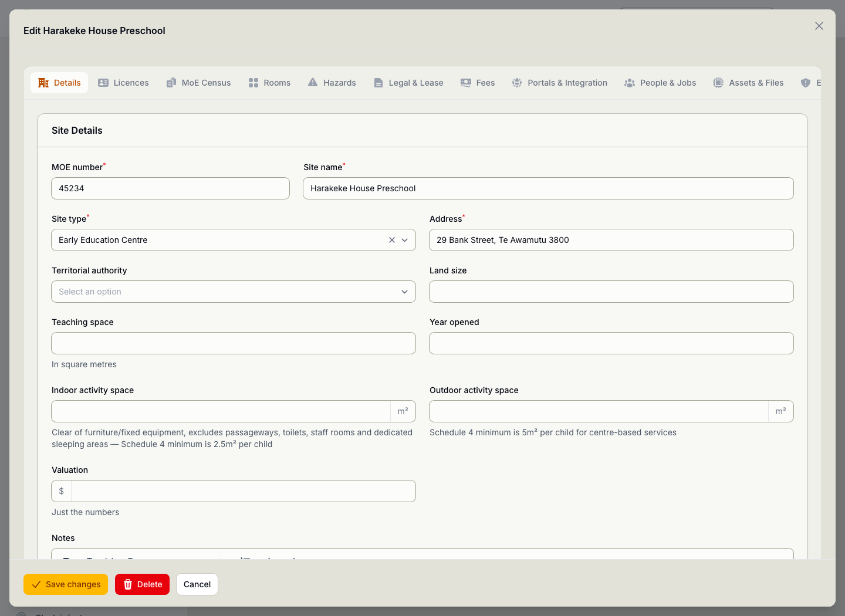Image resolution: width=845 pixels, height=616 pixels.
Task: Click the Territorial authority field label
Action: click(x=89, y=270)
